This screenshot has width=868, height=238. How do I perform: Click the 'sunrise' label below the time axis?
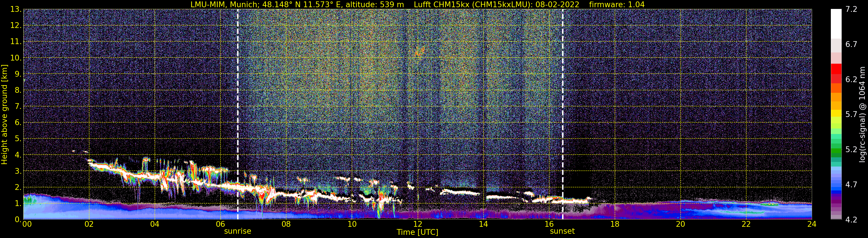pos(238,231)
